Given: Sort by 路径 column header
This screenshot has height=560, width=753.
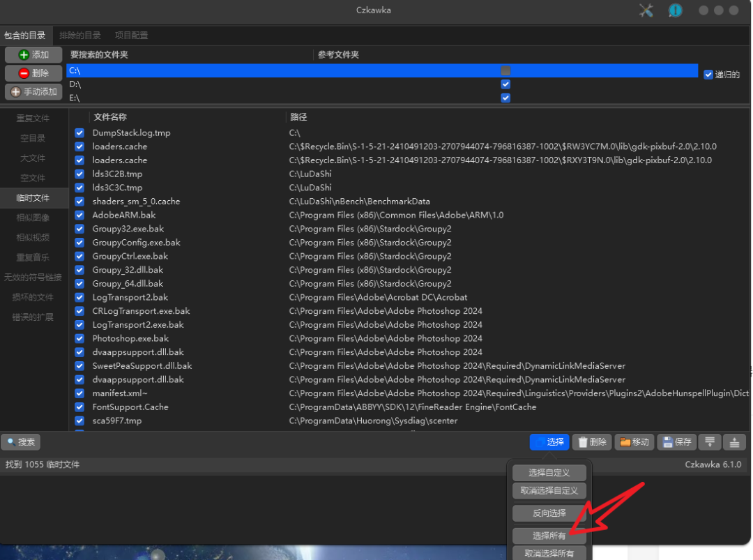Looking at the screenshot, I should pos(298,117).
